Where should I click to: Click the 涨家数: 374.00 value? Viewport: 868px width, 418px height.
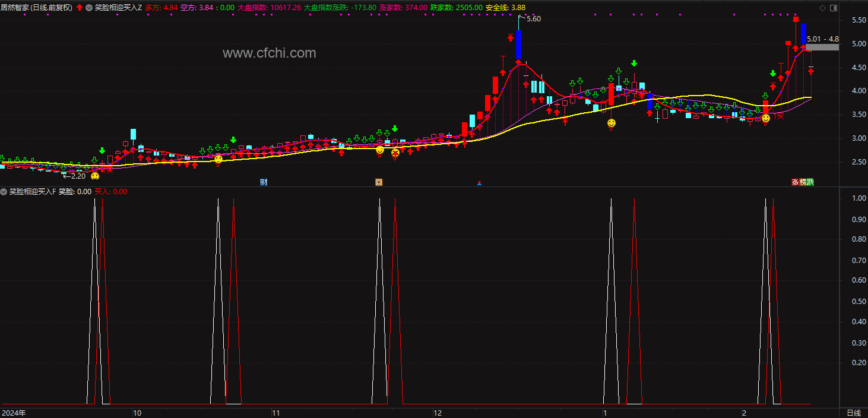(404, 8)
